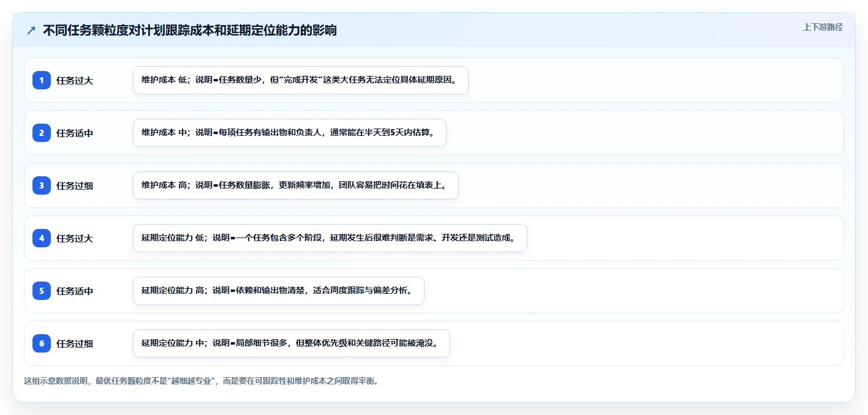
Task: Click the 上下游路径 label in header
Action: 823,27
